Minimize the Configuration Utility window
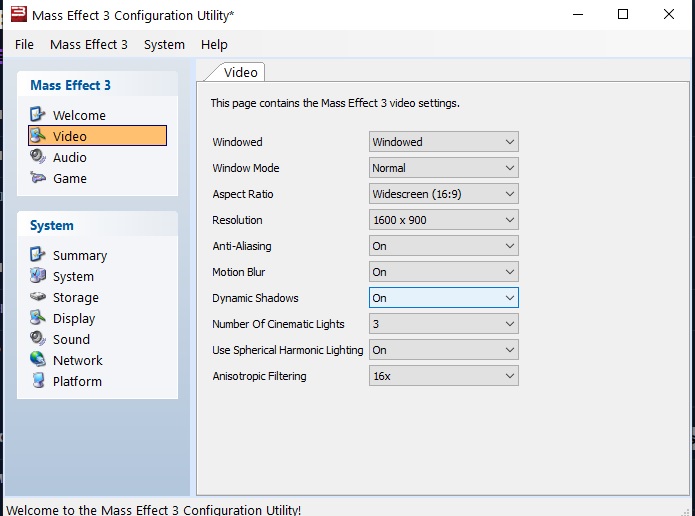 point(578,14)
